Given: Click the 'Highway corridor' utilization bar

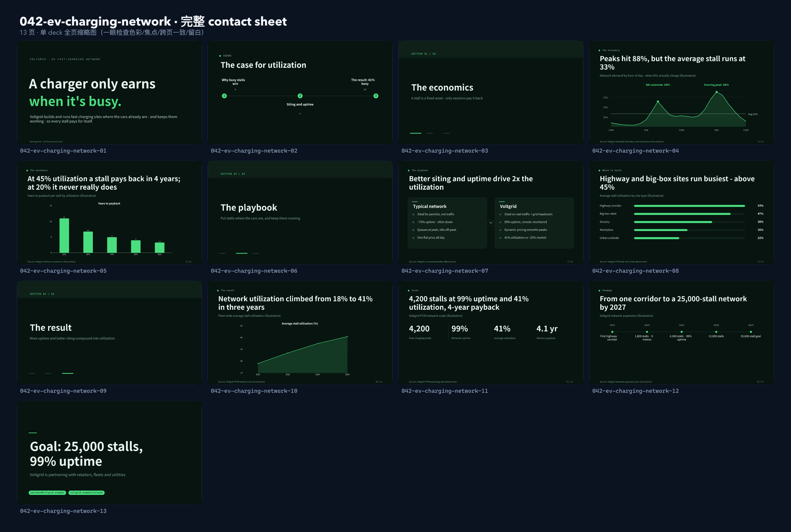Looking at the screenshot, I should 689,206.
